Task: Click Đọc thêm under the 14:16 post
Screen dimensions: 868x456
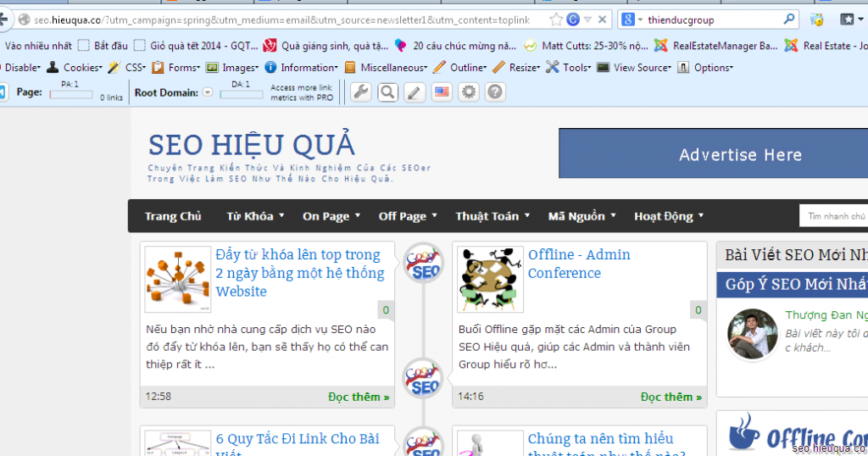Action: point(671,397)
